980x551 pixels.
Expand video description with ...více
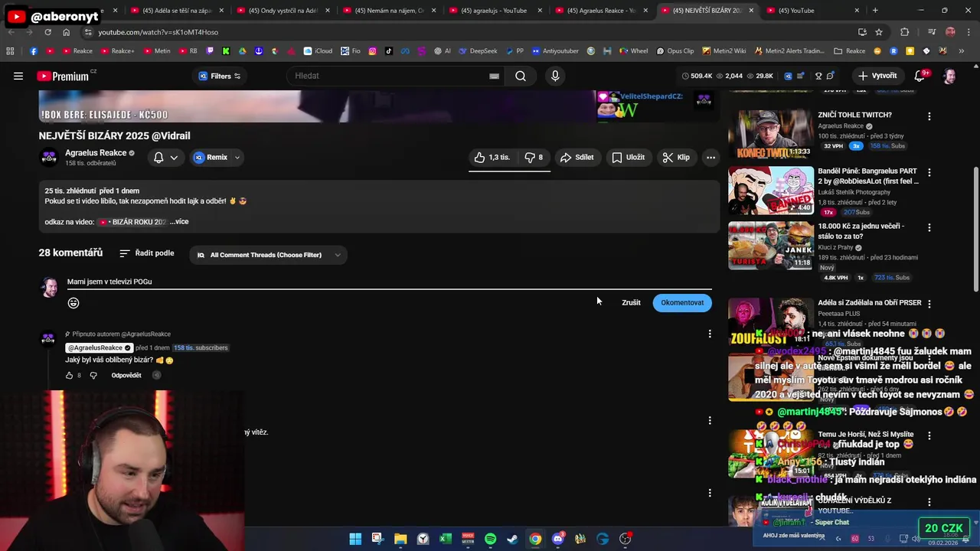tap(179, 222)
